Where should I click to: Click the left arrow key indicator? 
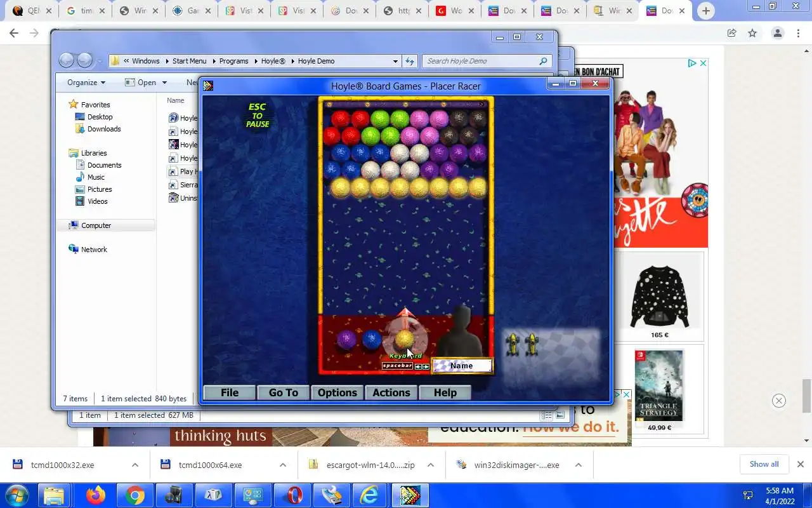click(418, 366)
